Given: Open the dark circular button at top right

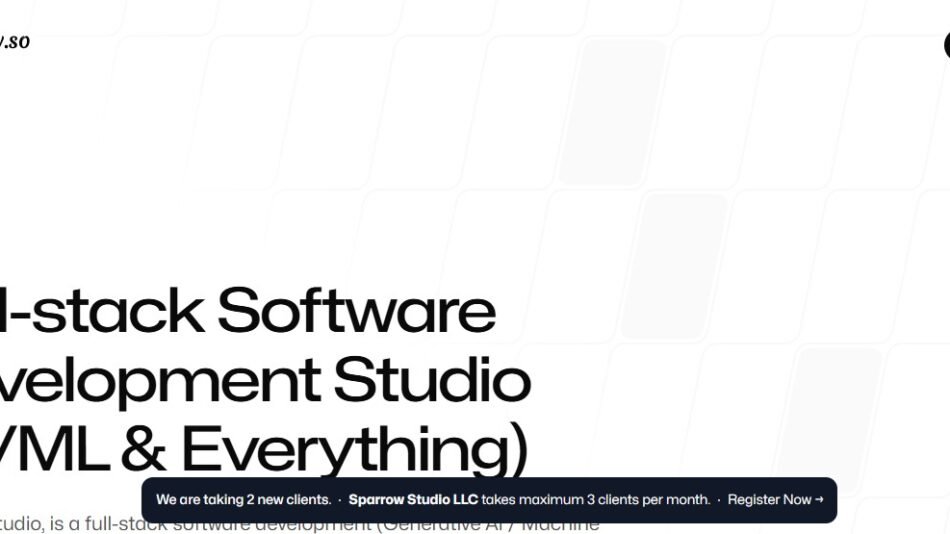Looking at the screenshot, I should pos(946,44).
